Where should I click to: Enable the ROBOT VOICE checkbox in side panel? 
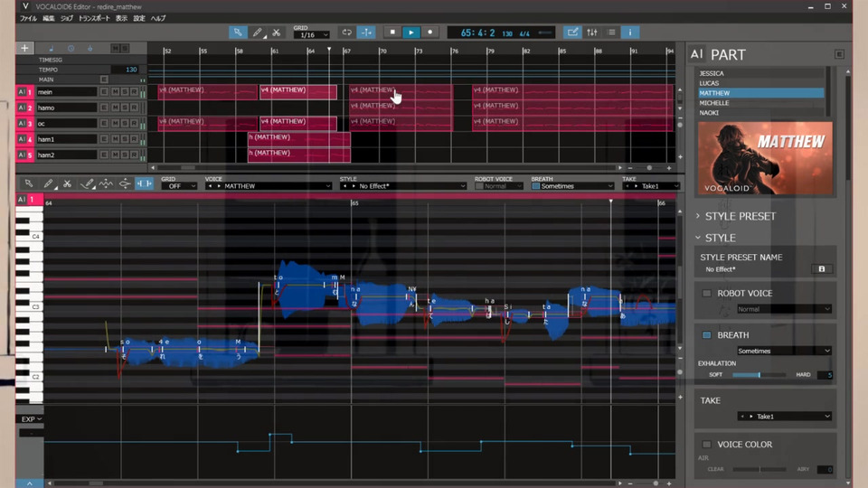tap(706, 293)
